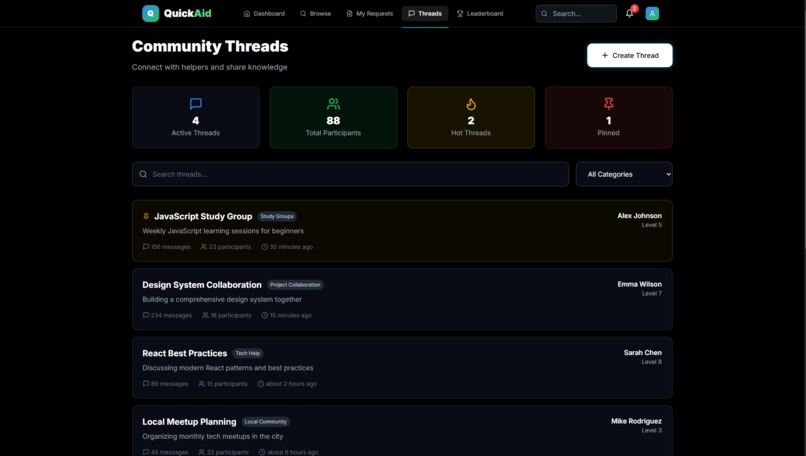Open the notifications bell
The height and width of the screenshot is (456, 806).
(x=629, y=13)
